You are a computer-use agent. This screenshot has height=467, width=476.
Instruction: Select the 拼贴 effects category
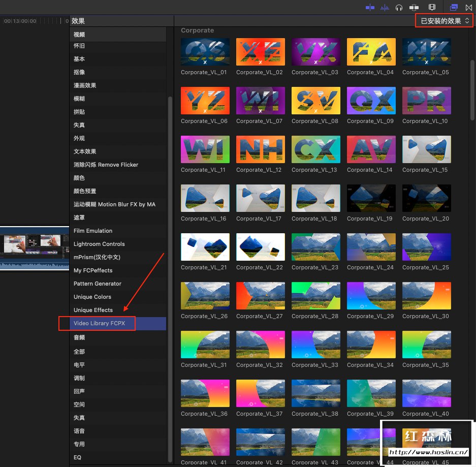118,112
